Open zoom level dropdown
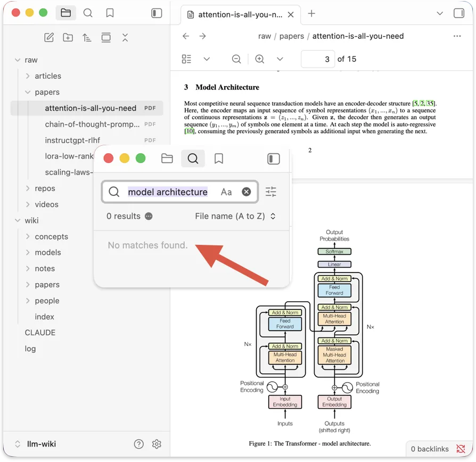This screenshot has height=462, width=476. pos(280,59)
